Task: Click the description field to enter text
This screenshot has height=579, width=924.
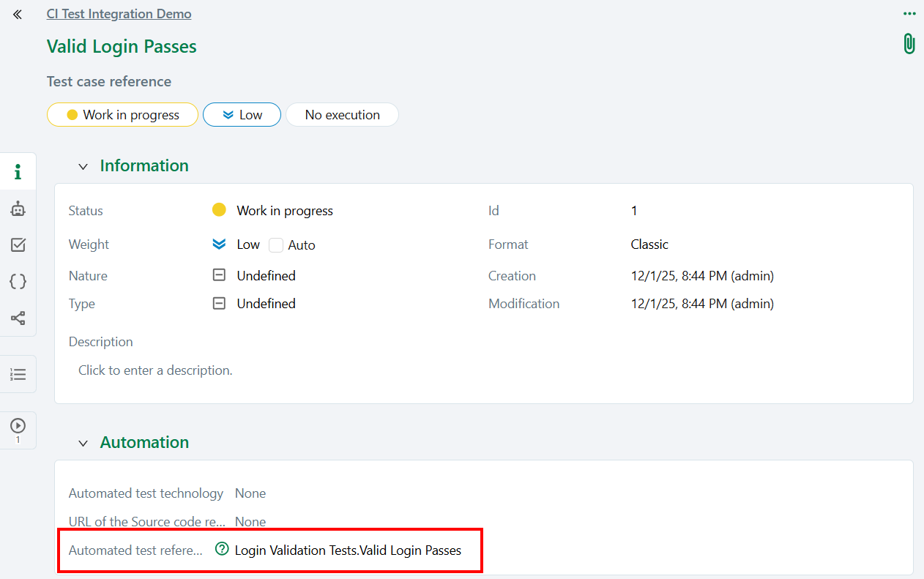Action: 155,370
